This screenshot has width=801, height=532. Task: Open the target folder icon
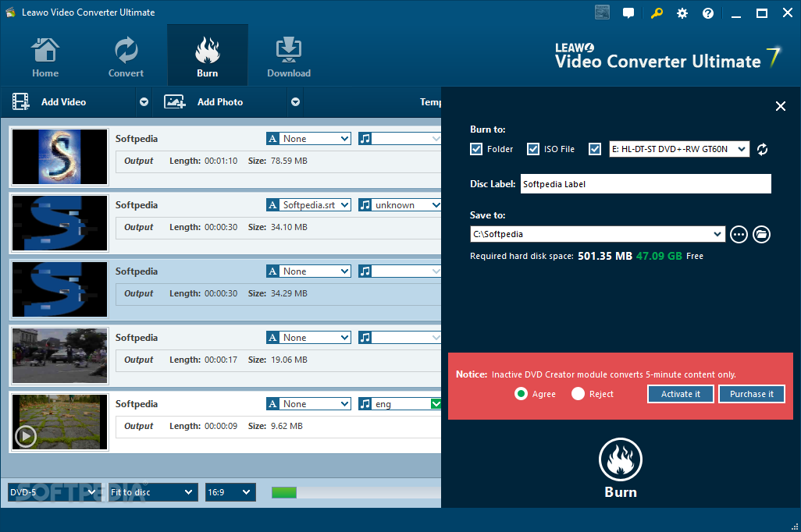point(761,234)
